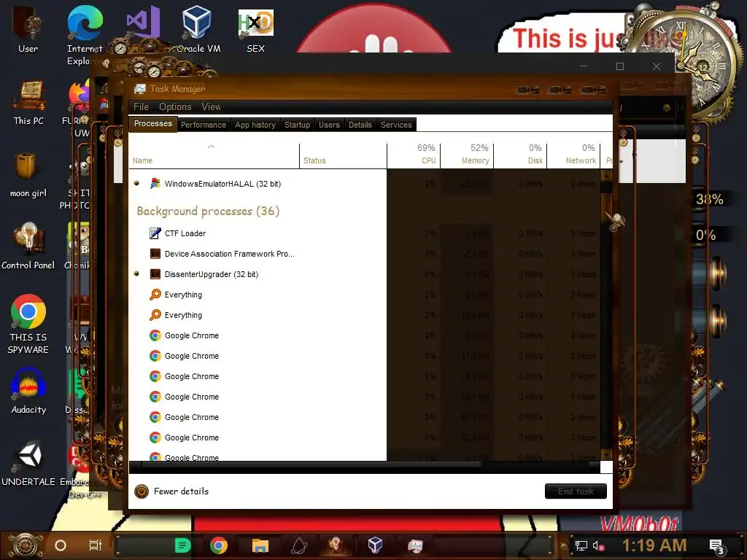The width and height of the screenshot is (747, 560).
Task: Open the Visual Studio desktop shortcut
Action: 142,23
